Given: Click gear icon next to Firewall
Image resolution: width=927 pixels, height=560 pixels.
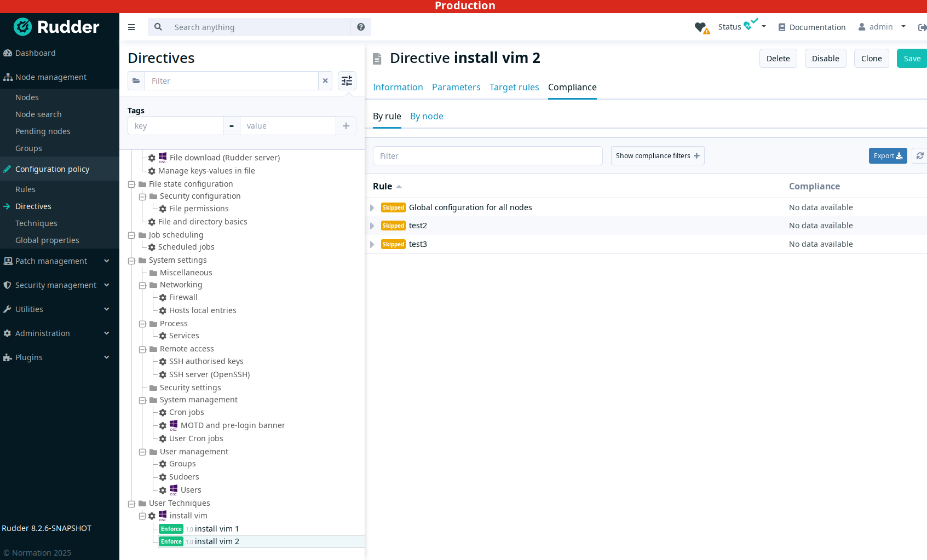Looking at the screenshot, I should 163,298.
